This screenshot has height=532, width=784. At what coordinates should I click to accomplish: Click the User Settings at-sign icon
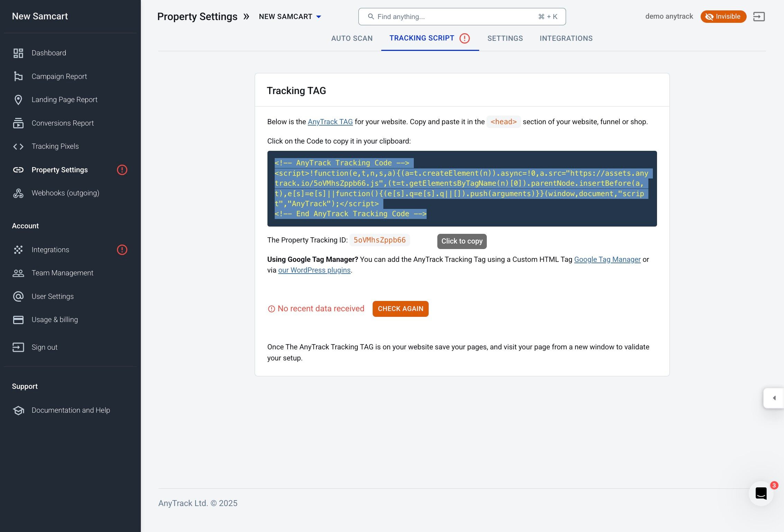(18, 296)
